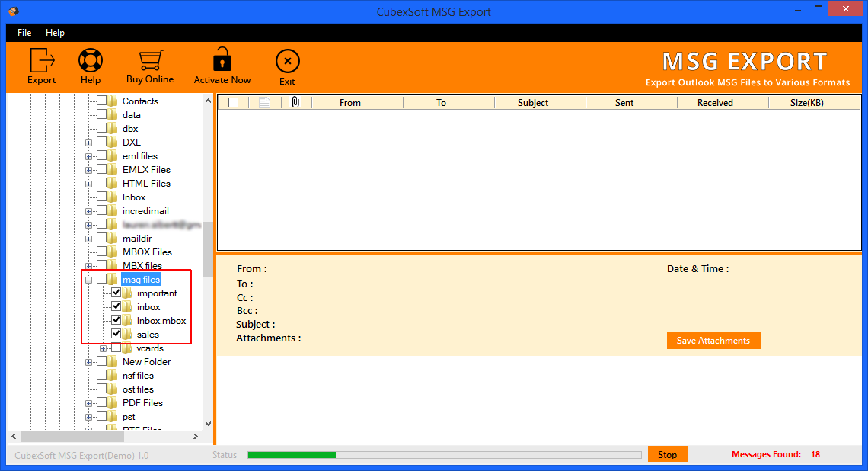868x471 pixels.
Task: Collapse the msg files folder node
Action: (x=88, y=280)
